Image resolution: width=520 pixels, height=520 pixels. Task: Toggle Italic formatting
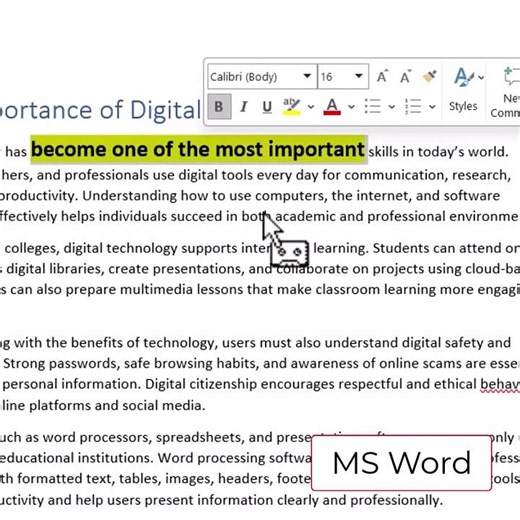coord(244,107)
